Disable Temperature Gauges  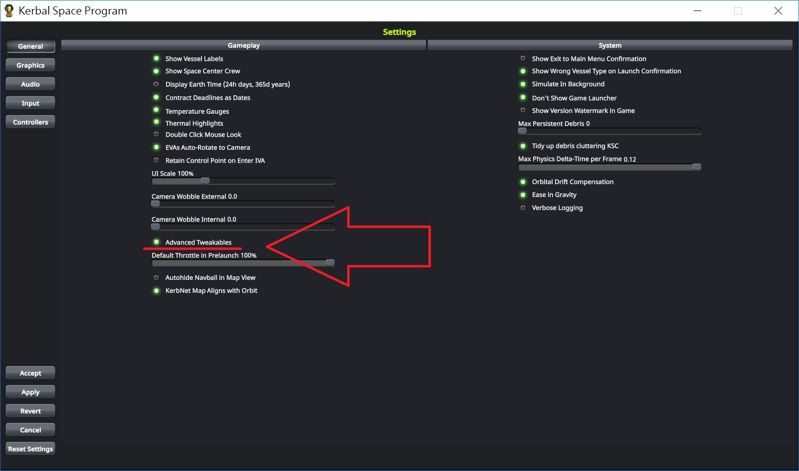[156, 110]
